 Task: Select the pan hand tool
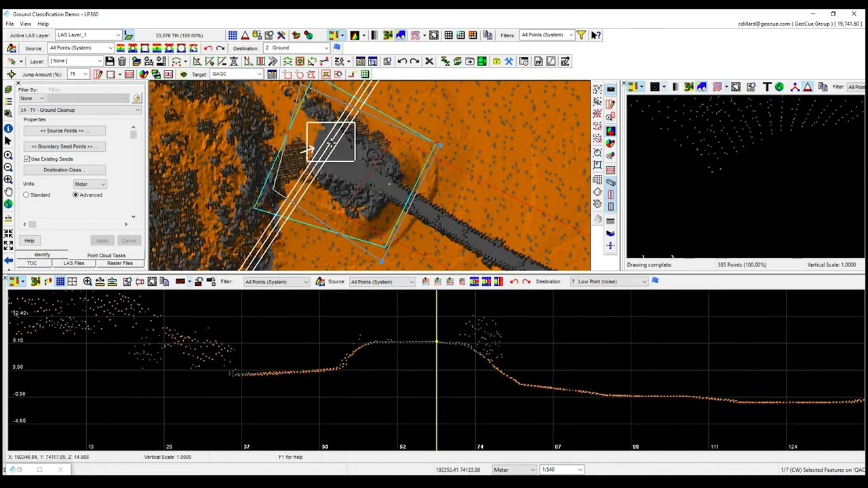click(8, 192)
